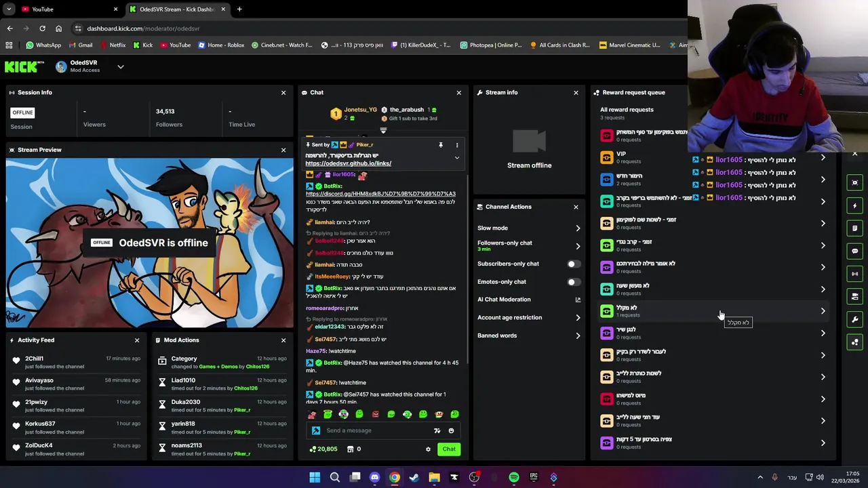
Task: Click the broadcast signal sidebar icon
Action: pyautogui.click(x=855, y=274)
